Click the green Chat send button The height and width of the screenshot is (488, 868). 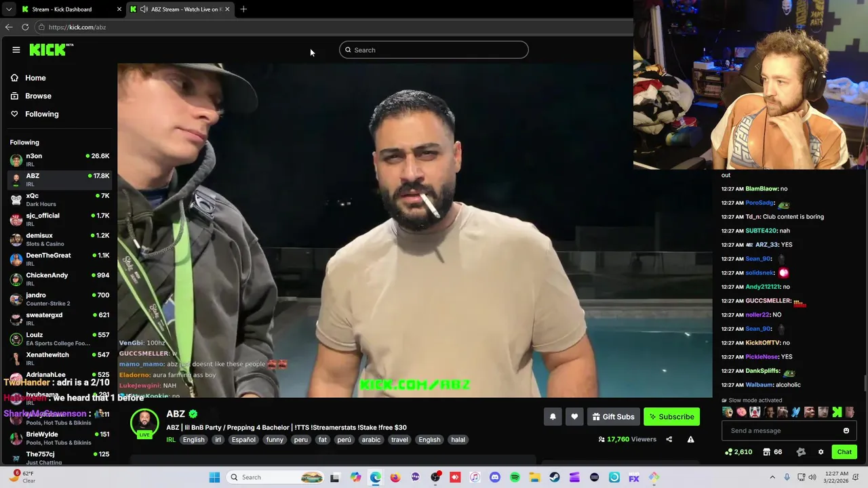click(x=844, y=452)
